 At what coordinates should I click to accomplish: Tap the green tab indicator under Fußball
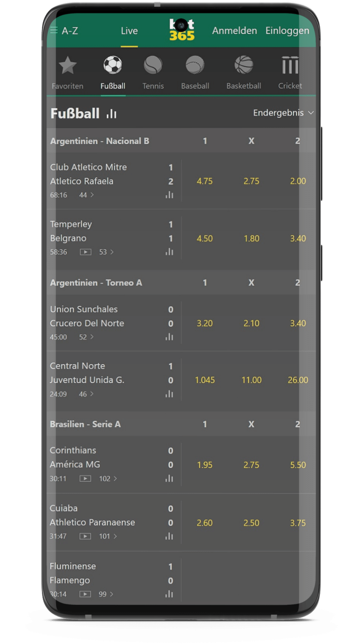(x=113, y=95)
